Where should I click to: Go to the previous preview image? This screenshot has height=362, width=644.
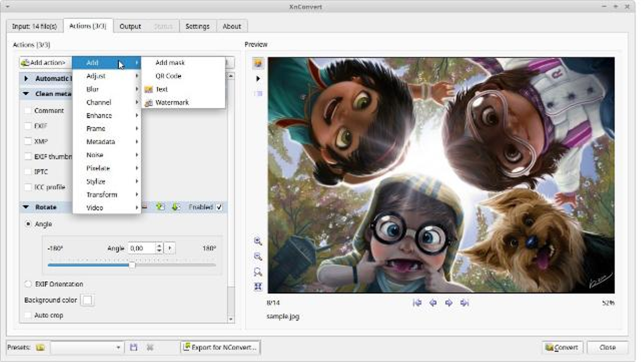pos(433,303)
